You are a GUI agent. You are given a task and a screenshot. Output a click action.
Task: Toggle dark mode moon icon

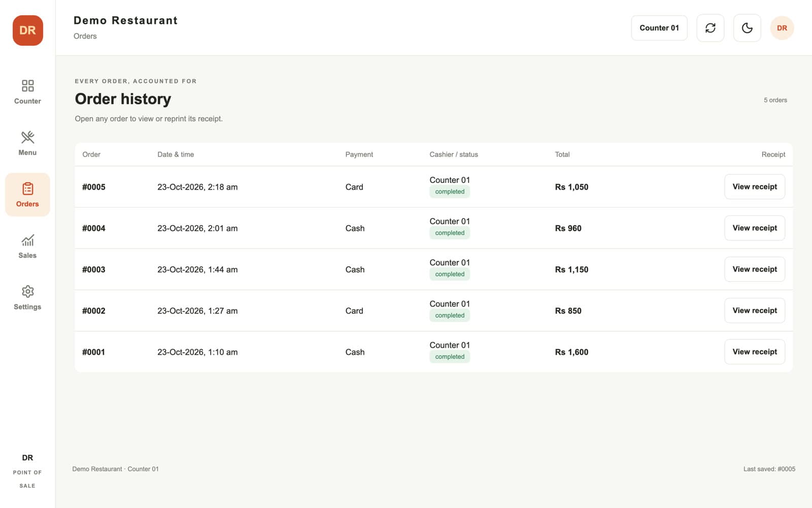[x=747, y=28]
